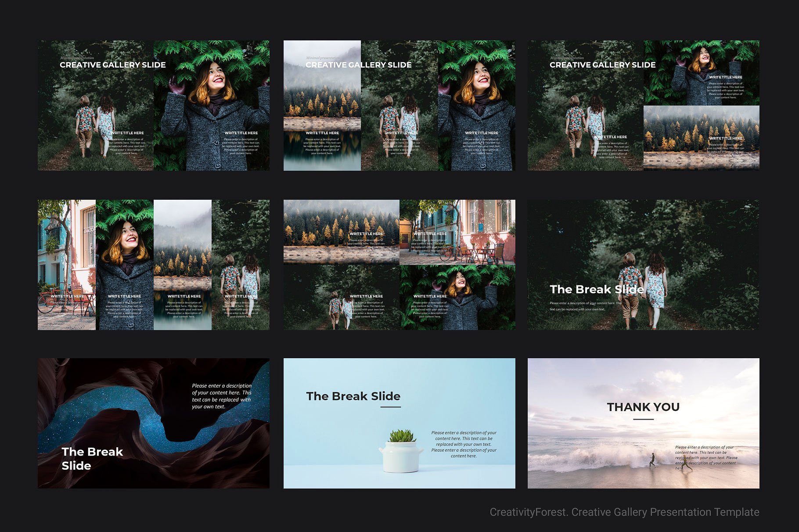The image size is (799, 532).
Task: Click the CREATIVE GALLERY SLIDE heading text
Action: pyautogui.click(x=113, y=65)
